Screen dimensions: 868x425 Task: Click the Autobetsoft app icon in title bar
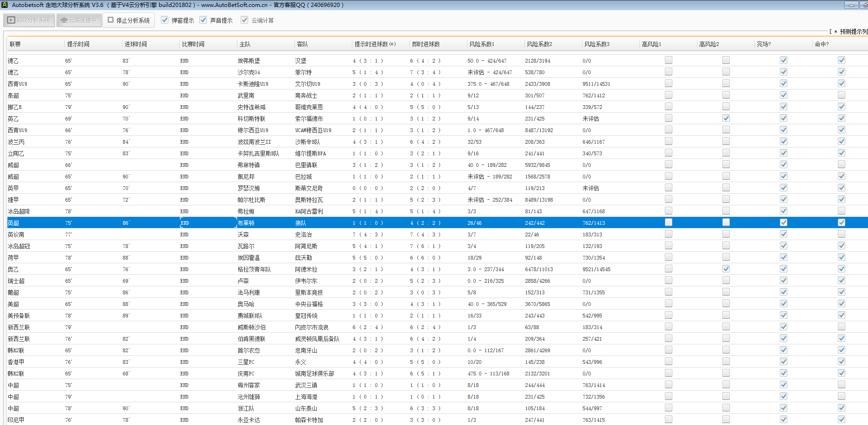coord(5,5)
